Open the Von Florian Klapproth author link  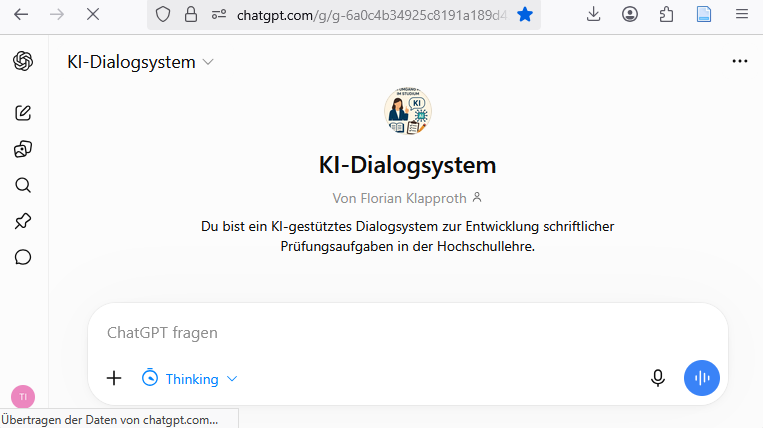coord(407,198)
